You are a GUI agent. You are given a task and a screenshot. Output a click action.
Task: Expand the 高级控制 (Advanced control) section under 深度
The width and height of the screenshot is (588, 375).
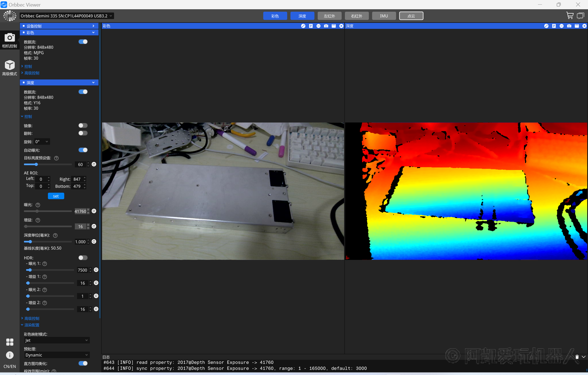(32, 318)
